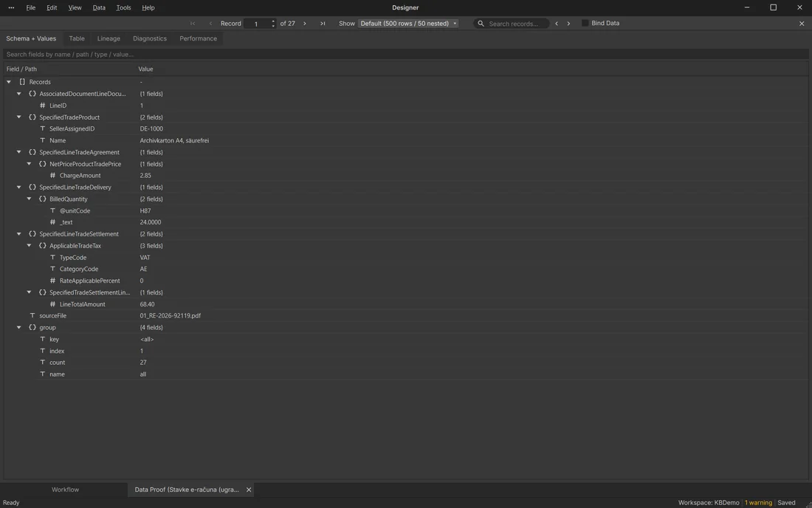Screen dimensions: 812x508
Task: Select the LineTotalAmount field row
Action: tap(405, 304)
